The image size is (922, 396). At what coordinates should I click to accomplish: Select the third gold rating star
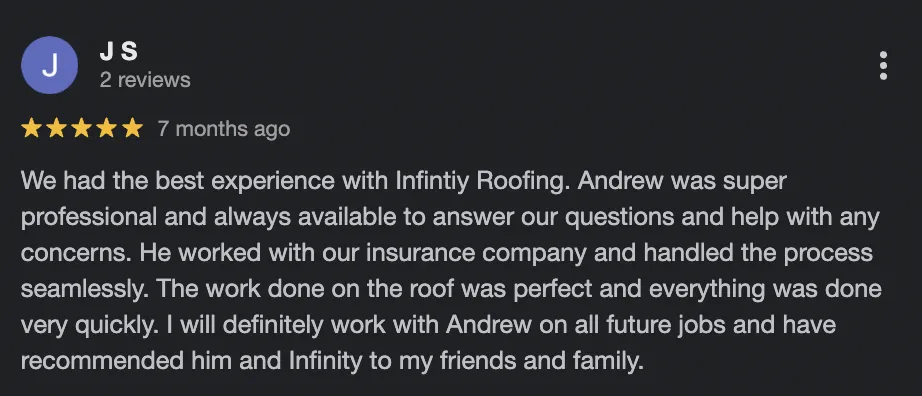click(82, 128)
